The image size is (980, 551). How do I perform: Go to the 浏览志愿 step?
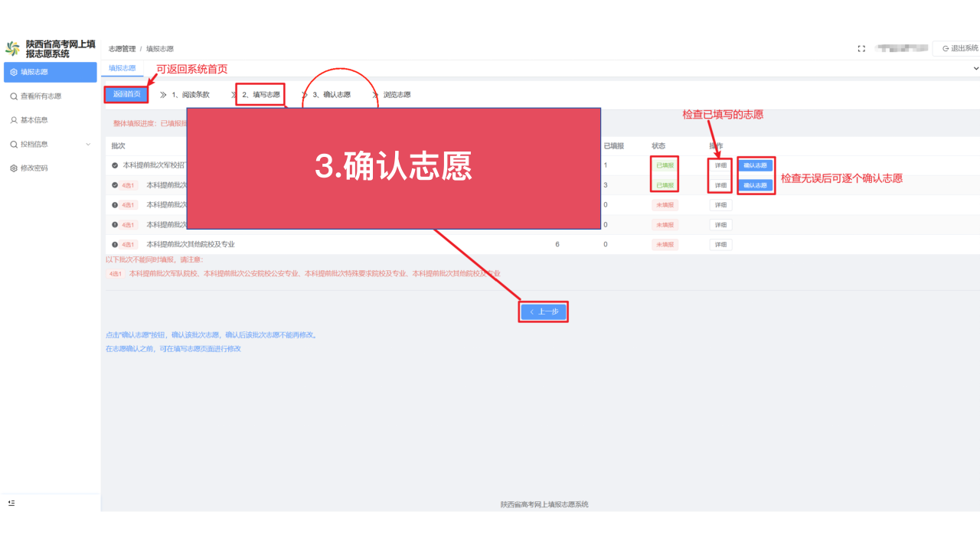(x=397, y=95)
